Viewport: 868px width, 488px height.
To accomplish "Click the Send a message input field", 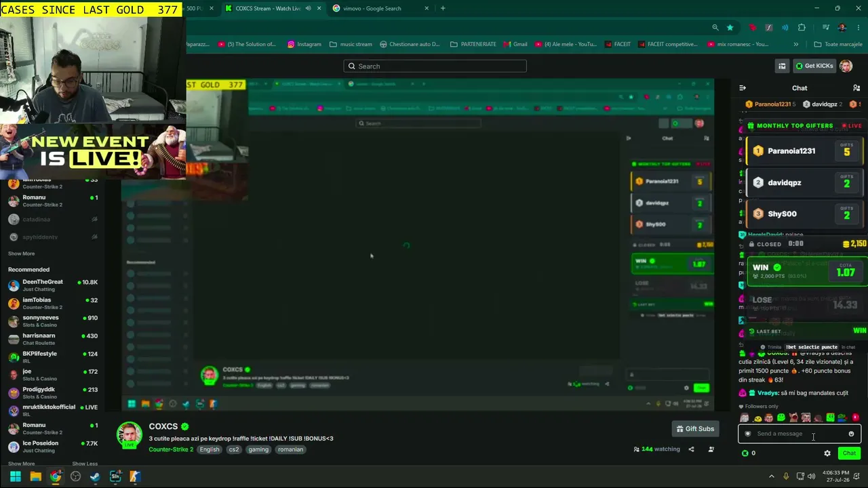I will (799, 434).
